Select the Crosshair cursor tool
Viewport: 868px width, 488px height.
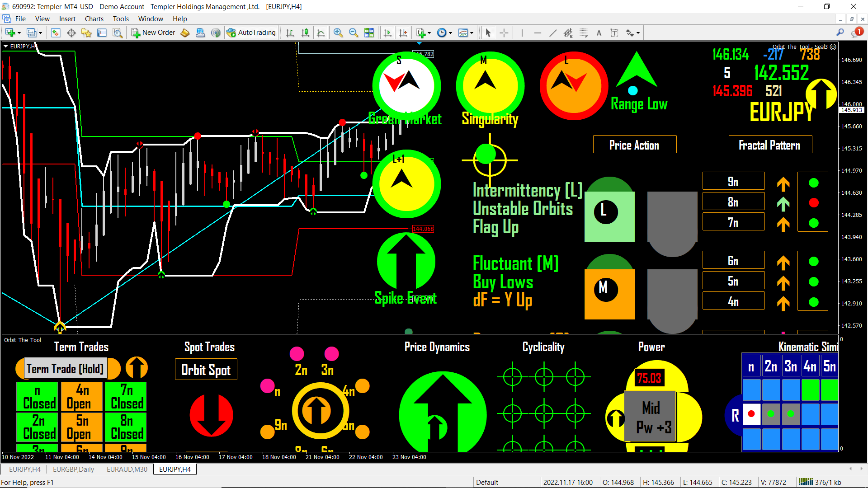(x=504, y=33)
